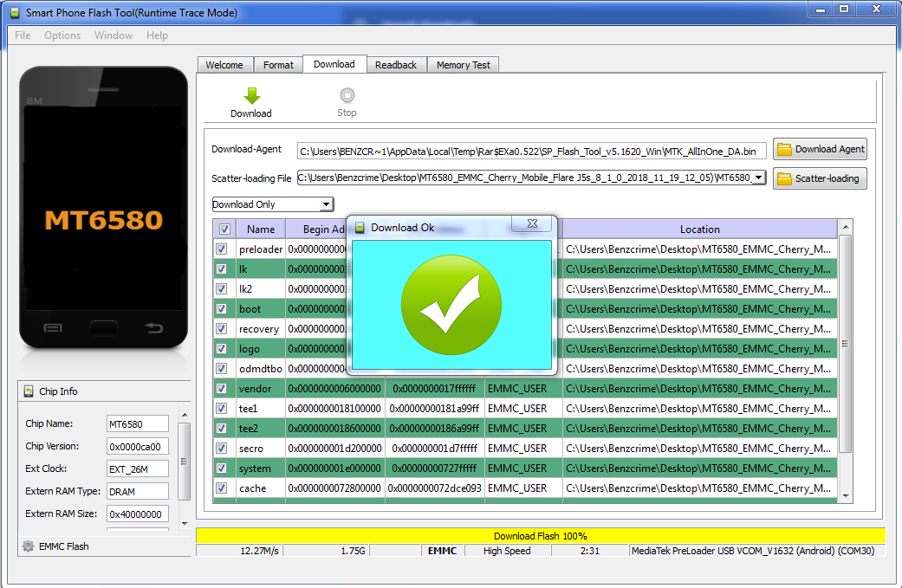Open the Window menu
The image size is (902, 588).
[114, 36]
